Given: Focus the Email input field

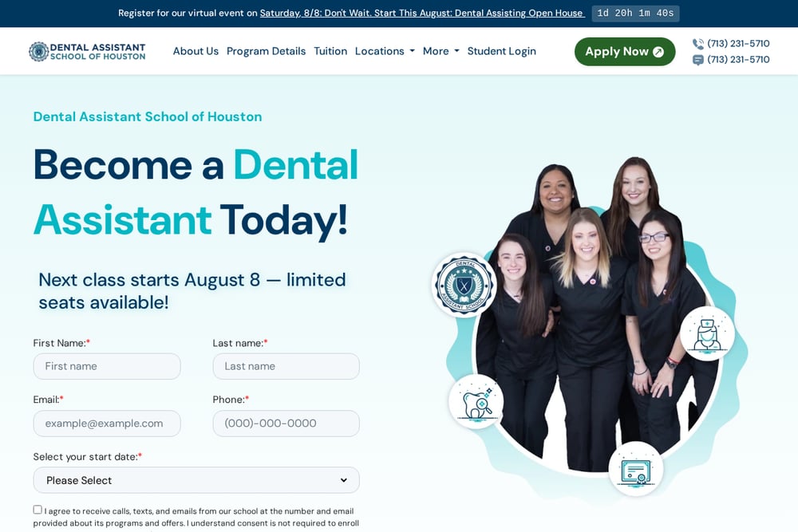Looking at the screenshot, I should point(107,424).
